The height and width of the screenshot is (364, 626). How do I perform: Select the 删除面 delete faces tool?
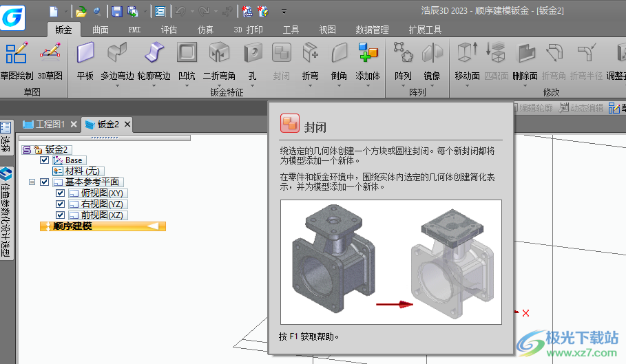pos(525,61)
